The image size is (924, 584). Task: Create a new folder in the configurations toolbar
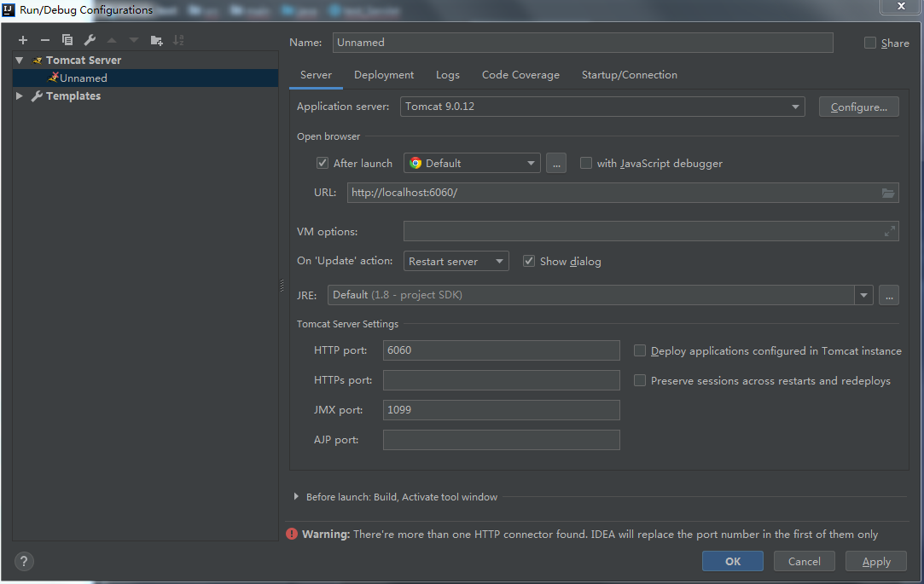click(156, 40)
